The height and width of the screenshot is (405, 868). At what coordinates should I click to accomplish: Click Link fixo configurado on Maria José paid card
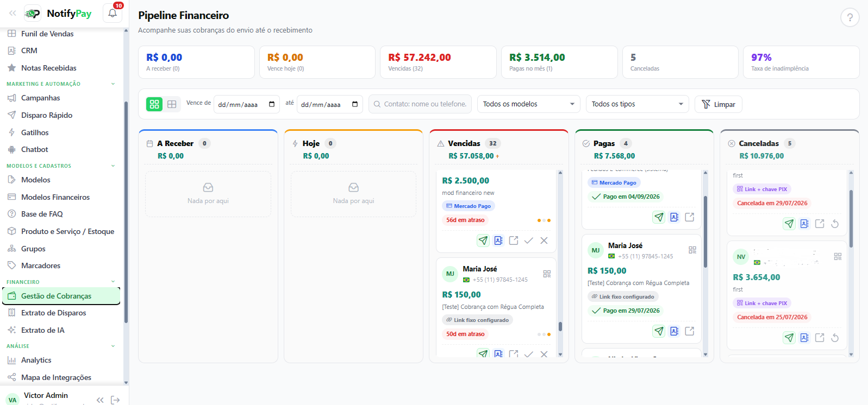click(623, 296)
